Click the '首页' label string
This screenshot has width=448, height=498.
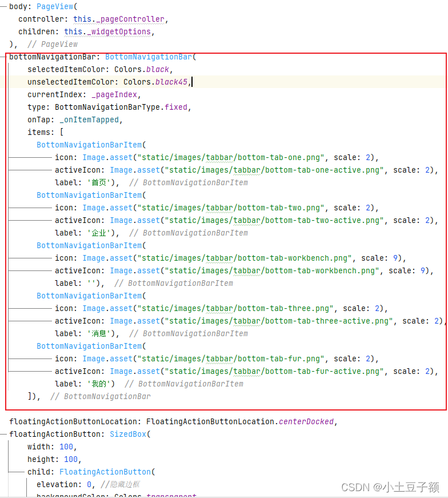click(x=99, y=182)
